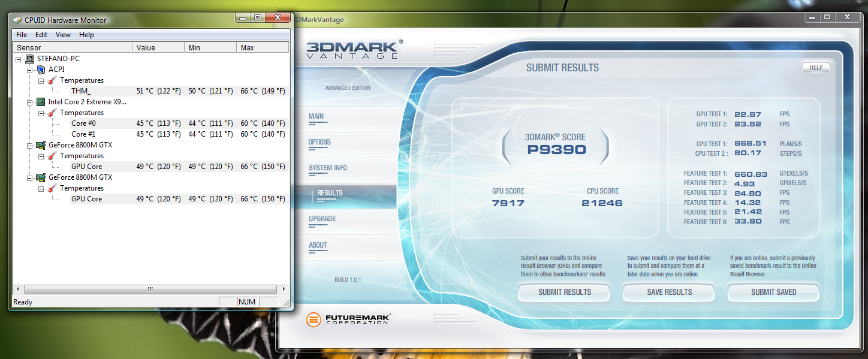Collapse Temperatures under the first GeForce 8800M GTX
The width and height of the screenshot is (868, 359).
[41, 156]
